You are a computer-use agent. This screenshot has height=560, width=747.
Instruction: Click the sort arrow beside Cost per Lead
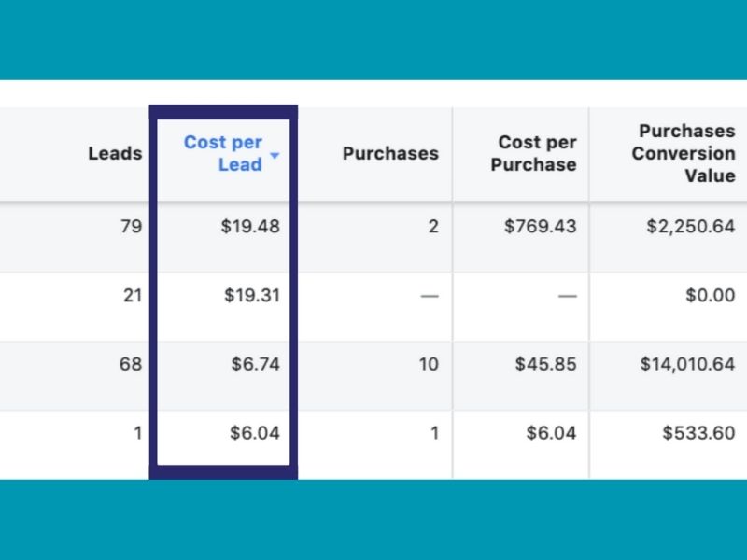coord(275,155)
